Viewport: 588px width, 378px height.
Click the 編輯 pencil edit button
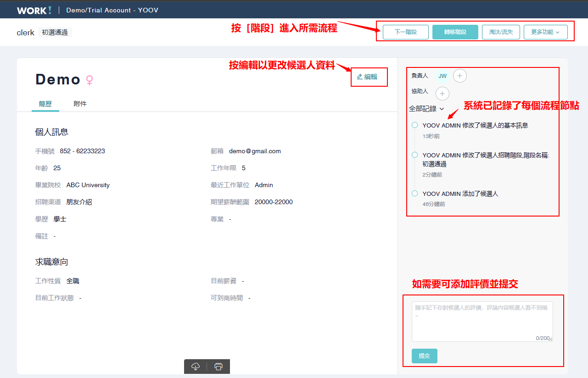coord(367,77)
